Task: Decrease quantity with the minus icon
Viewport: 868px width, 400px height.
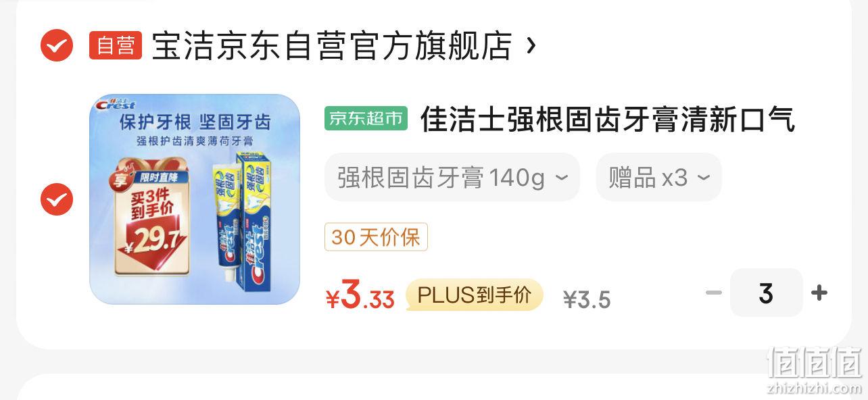Action: (714, 293)
